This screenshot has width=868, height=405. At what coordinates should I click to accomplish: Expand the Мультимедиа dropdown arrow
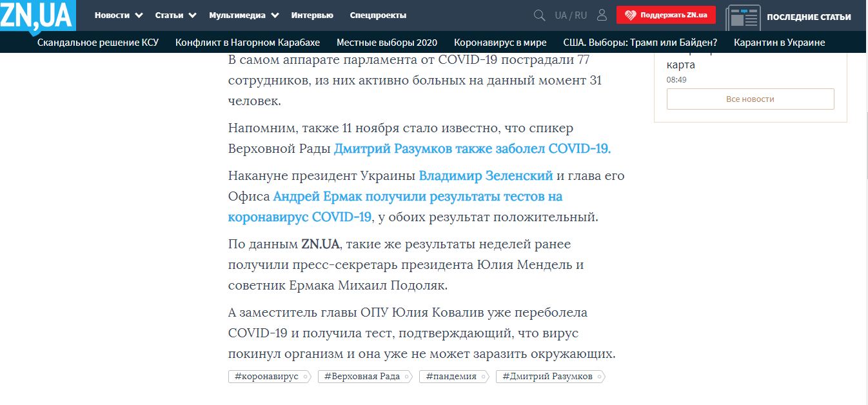click(x=275, y=15)
